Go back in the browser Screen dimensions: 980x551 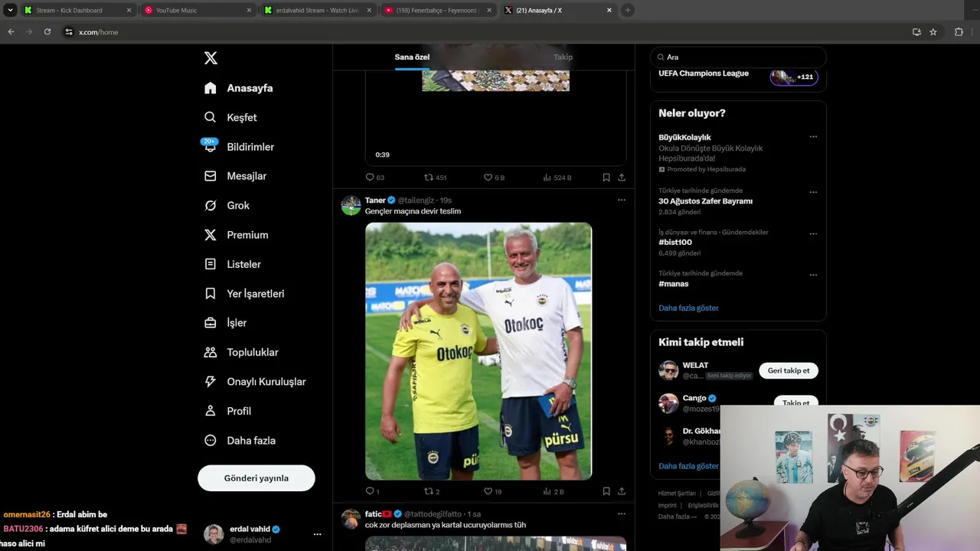(11, 32)
